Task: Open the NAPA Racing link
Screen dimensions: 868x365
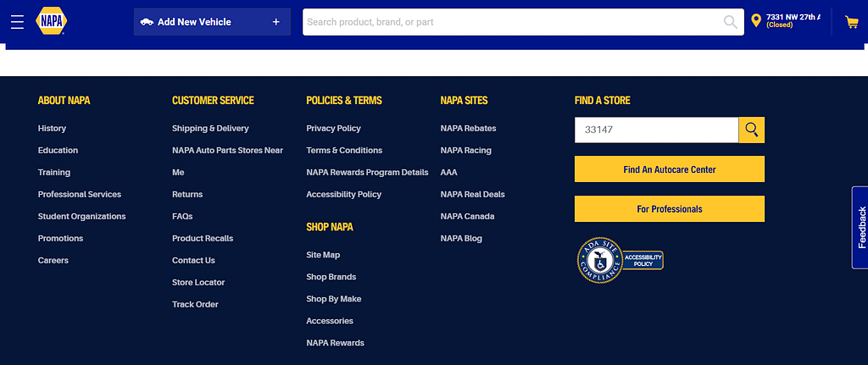Action: 466,151
